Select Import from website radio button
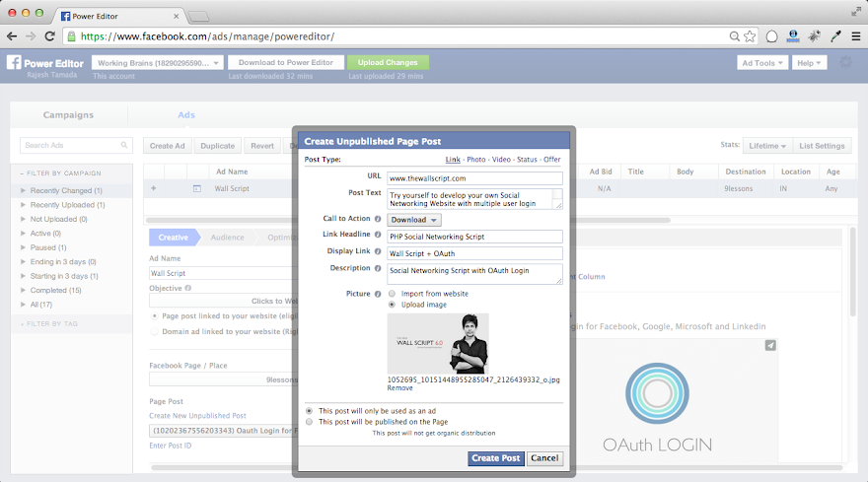The width and height of the screenshot is (868, 482). pos(392,294)
